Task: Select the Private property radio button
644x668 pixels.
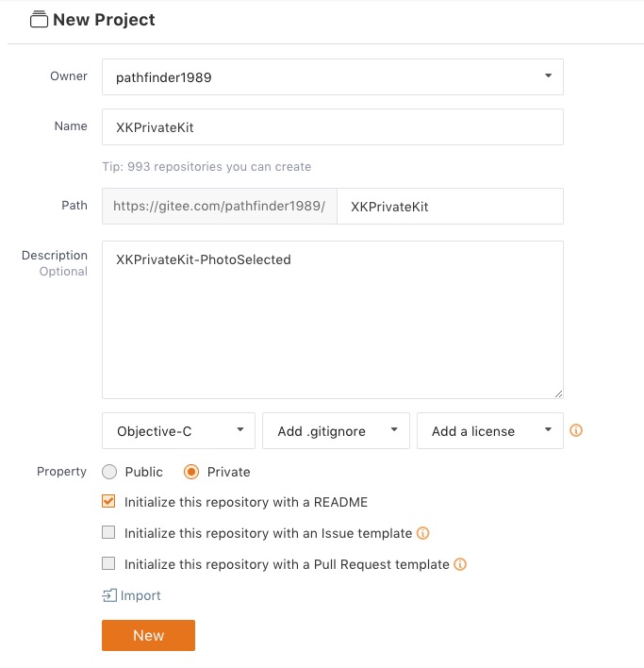Action: coord(191,472)
